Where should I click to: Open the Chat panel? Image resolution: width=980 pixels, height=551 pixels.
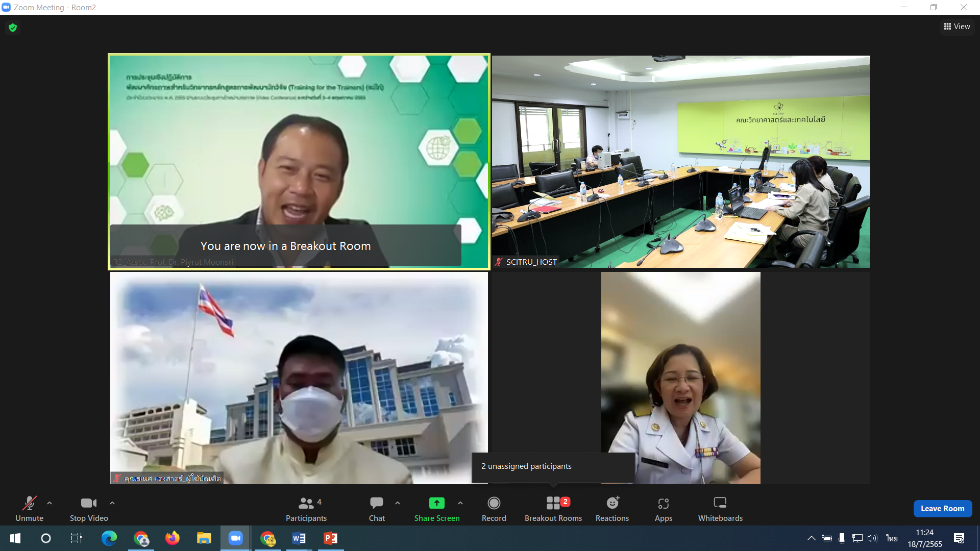377,509
